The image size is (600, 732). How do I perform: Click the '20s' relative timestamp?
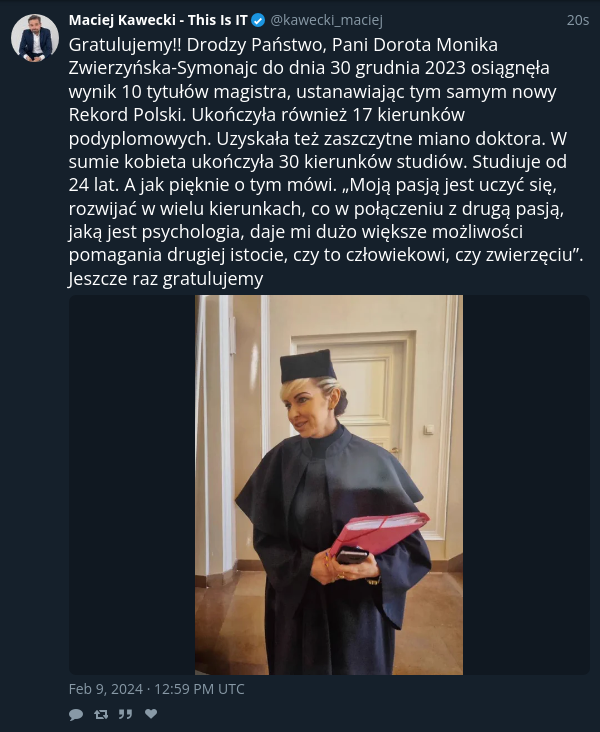[578, 20]
